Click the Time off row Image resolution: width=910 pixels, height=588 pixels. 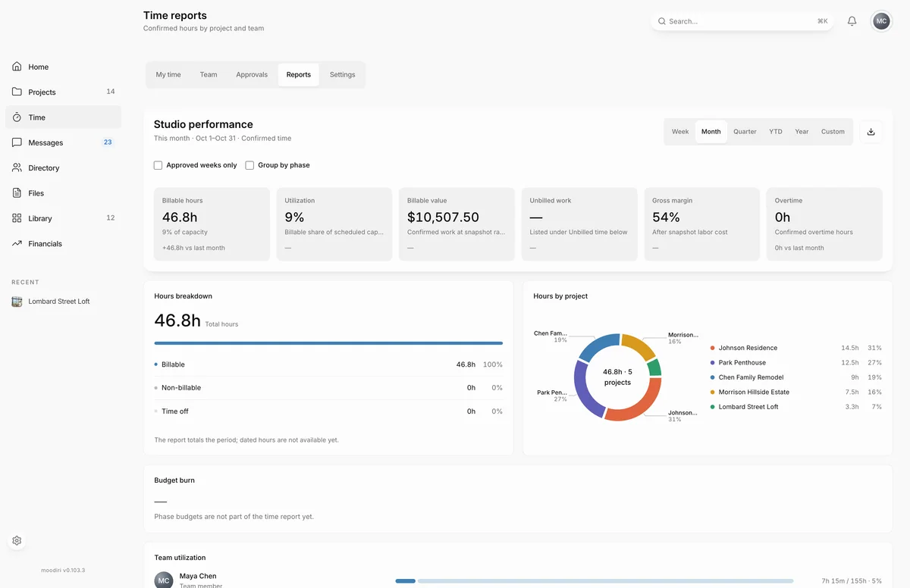[328, 411]
